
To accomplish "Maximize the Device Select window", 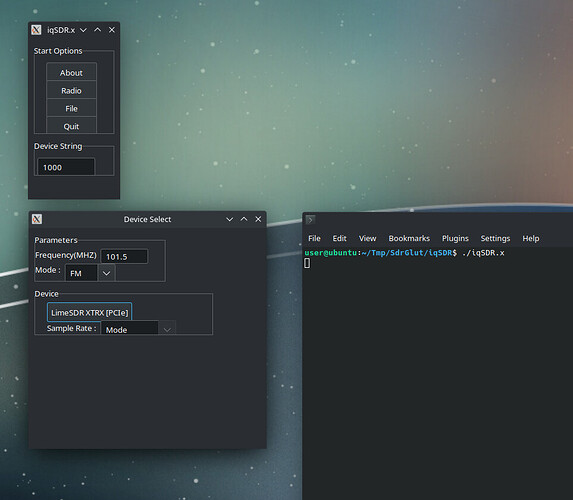I will pyautogui.click(x=244, y=219).
